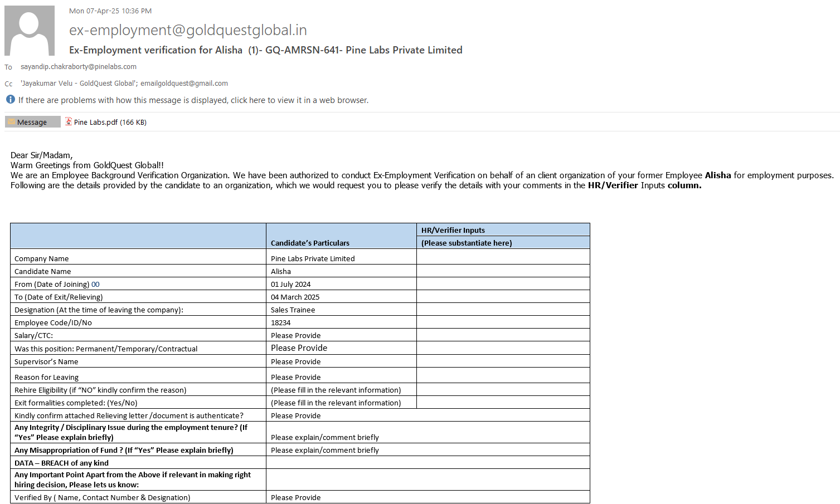This screenshot has height=504, width=840.
Task: Click 'Warm Greetings from GoldQuest Global!!' line
Action: pos(87,165)
